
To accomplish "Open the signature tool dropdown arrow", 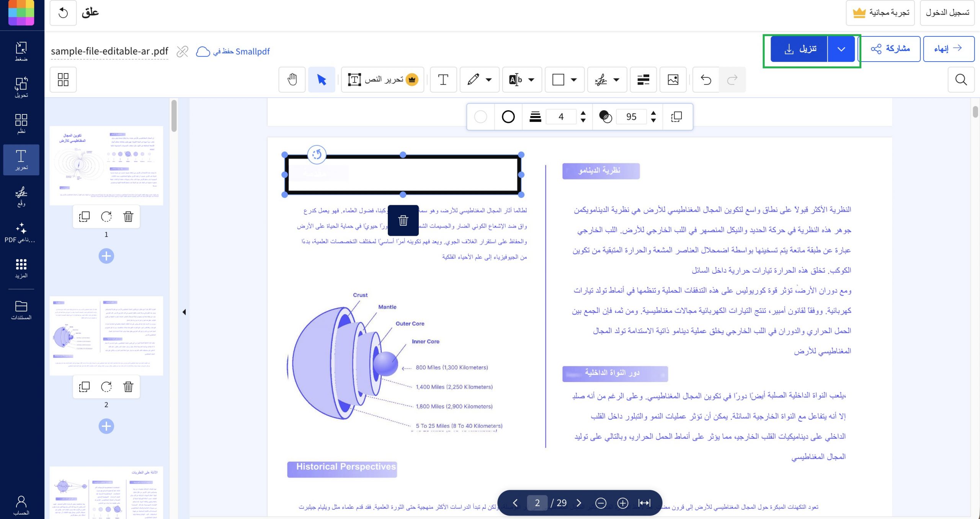I will (616, 80).
